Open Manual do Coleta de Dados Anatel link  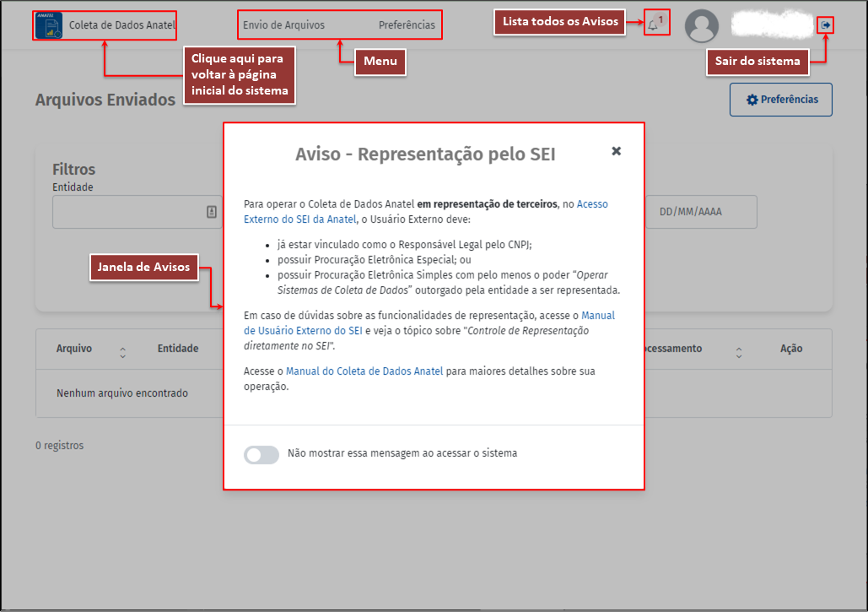click(x=364, y=371)
